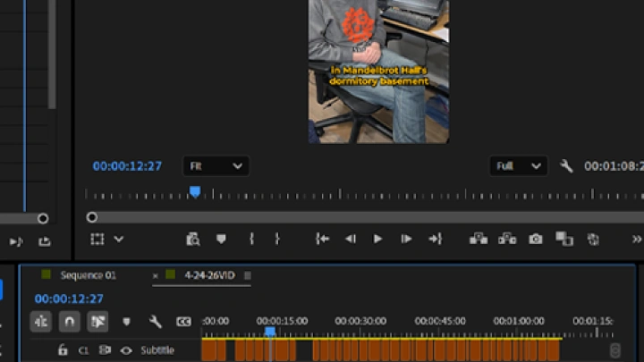This screenshot has width=644, height=362.
Task: Click the icon left of Add Marker button
Action: tap(192, 239)
